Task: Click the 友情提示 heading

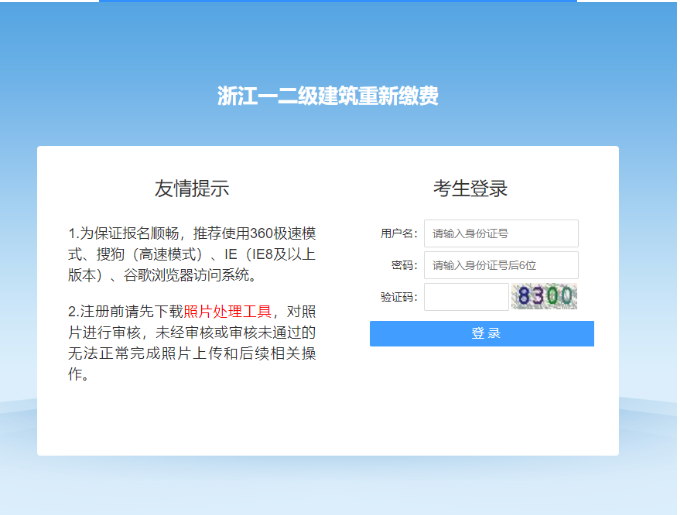Action: [x=192, y=189]
